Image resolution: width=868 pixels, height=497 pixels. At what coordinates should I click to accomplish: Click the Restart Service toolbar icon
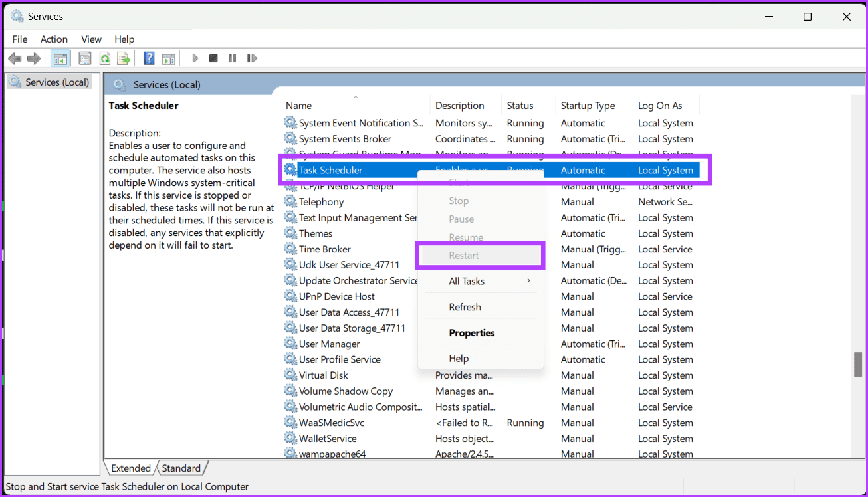(252, 58)
